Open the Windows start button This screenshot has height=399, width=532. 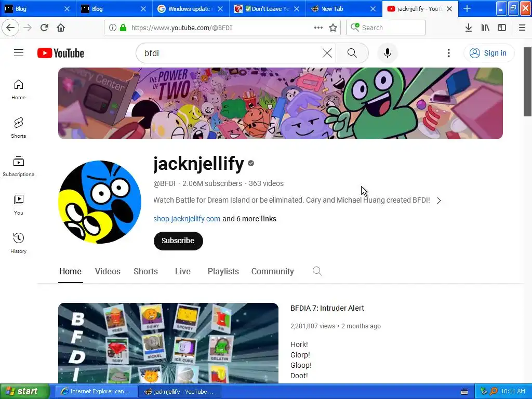[24, 391]
